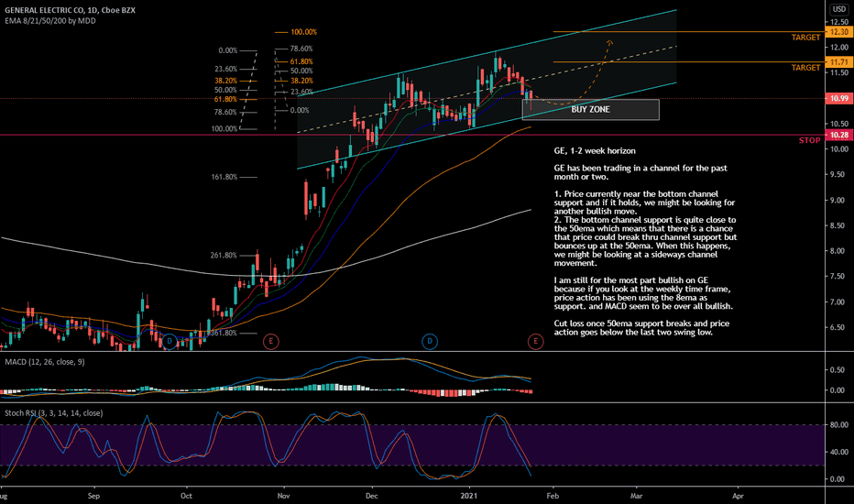Click the Nov label on the time axis

283,496
